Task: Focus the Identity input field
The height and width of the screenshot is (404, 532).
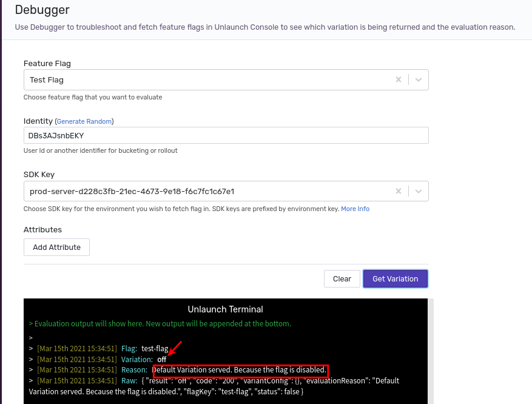Action: pyautogui.click(x=226, y=135)
